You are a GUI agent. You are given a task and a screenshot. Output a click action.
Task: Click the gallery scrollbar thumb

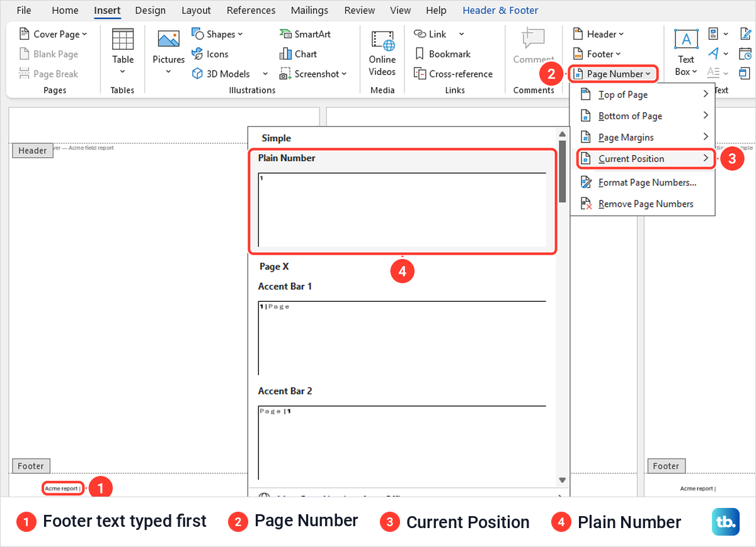click(x=563, y=171)
